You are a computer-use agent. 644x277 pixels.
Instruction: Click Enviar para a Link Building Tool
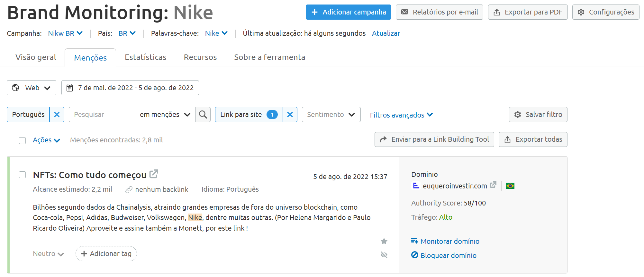point(434,139)
